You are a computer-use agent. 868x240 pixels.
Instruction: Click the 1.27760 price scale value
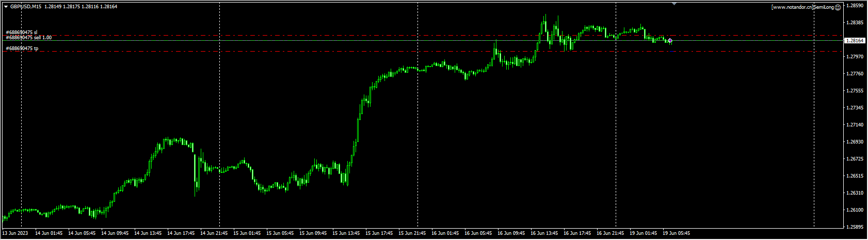855,74
